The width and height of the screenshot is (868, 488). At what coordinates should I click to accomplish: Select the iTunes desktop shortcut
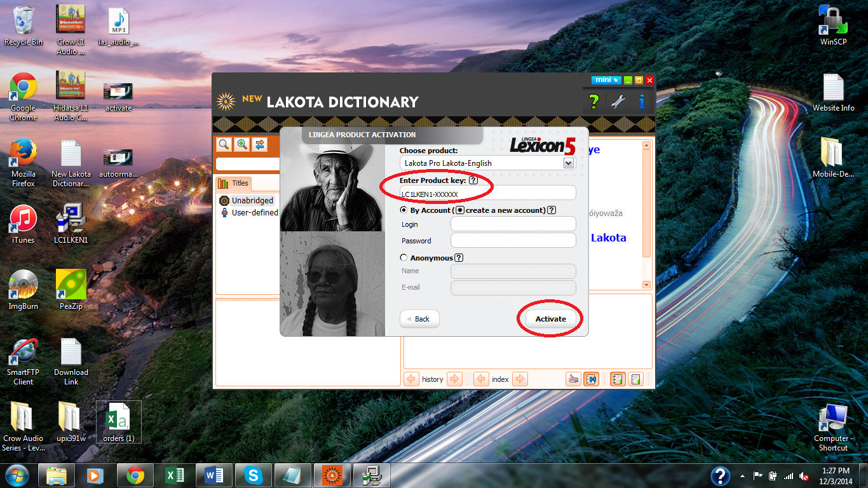24,224
